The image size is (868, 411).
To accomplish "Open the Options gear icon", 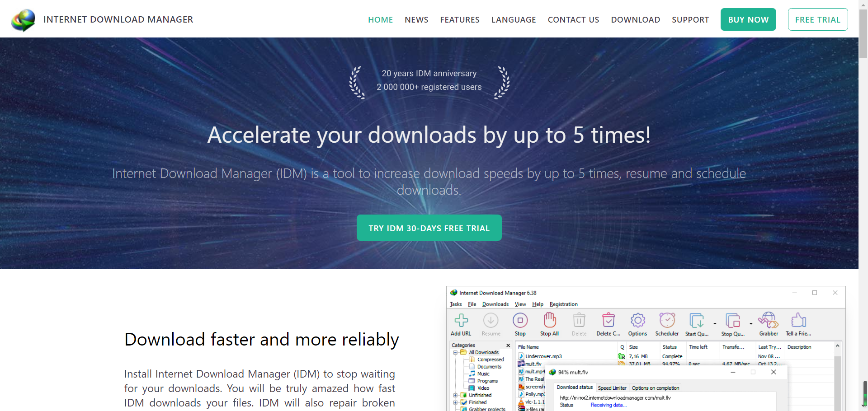I will (637, 321).
